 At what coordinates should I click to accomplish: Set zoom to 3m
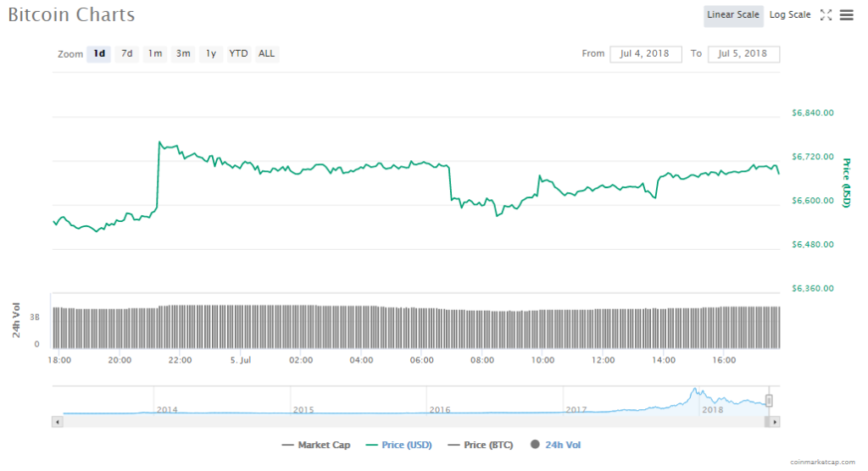[x=182, y=53]
